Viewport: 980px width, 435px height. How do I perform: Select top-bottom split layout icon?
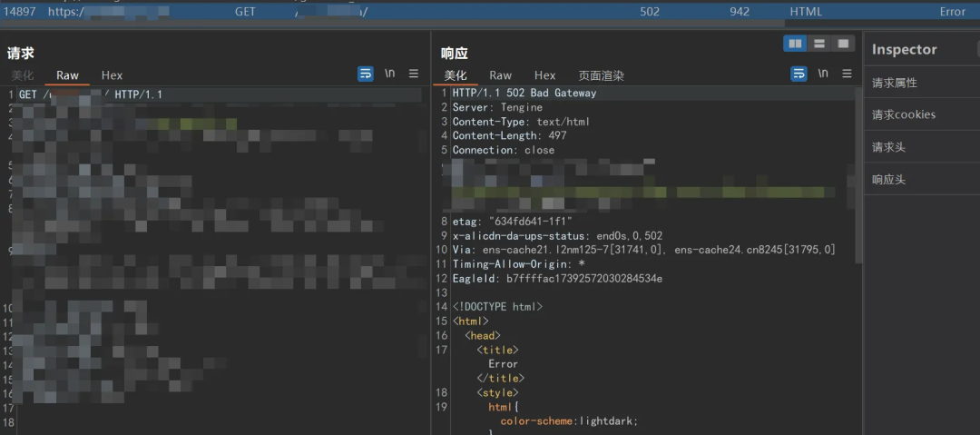(x=818, y=44)
